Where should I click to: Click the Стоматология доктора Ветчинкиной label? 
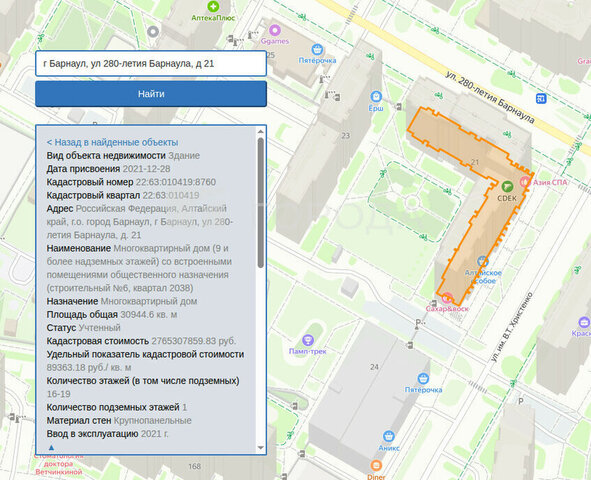pos(58,464)
